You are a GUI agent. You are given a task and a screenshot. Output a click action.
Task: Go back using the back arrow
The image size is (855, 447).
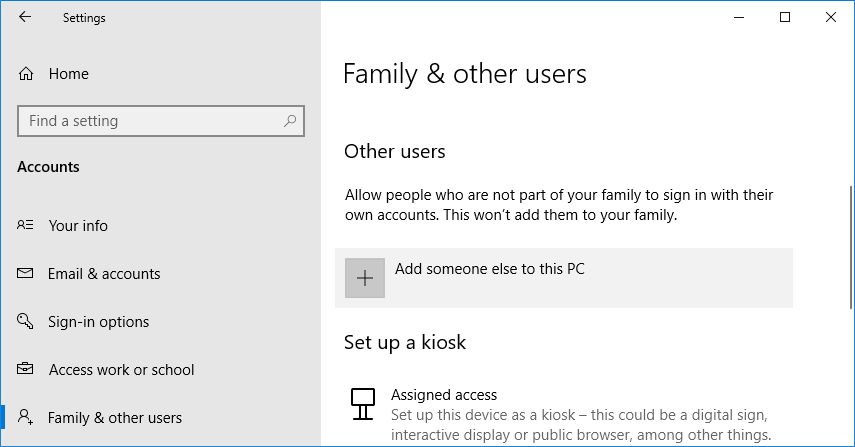(25, 17)
